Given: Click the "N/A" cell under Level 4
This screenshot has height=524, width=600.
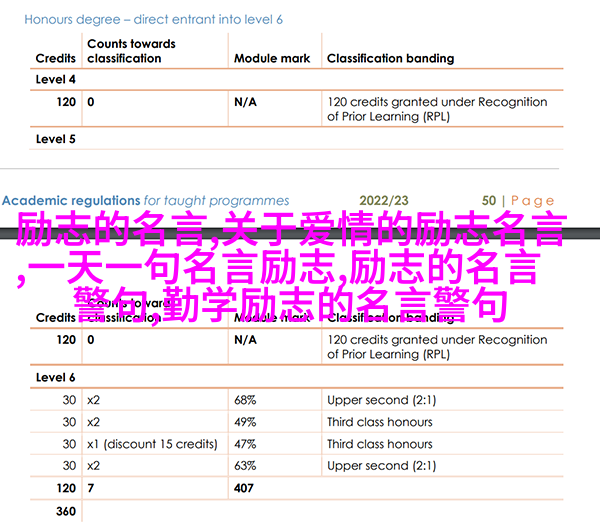Looking at the screenshot, I should (x=245, y=102).
